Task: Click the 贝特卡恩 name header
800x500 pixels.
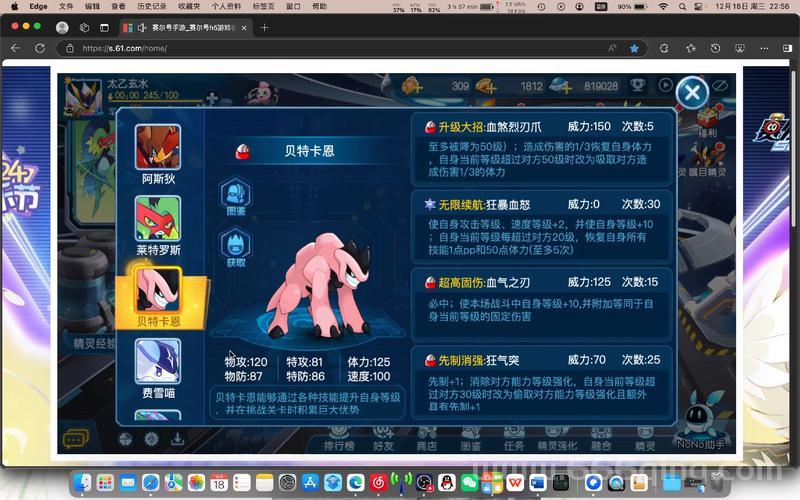Action: 309,151
